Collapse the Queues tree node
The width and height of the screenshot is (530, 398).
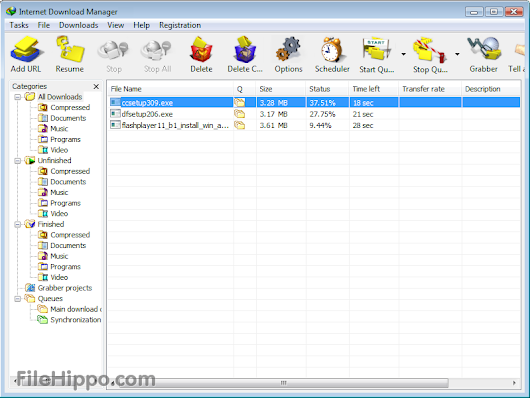18,299
